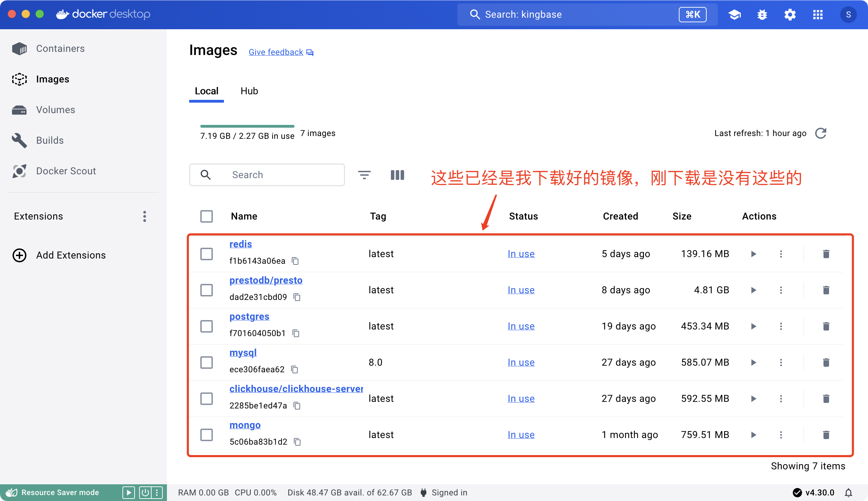The width and height of the screenshot is (868, 501).
Task: Expand actions menu for prestodb/presto image
Action: click(781, 290)
